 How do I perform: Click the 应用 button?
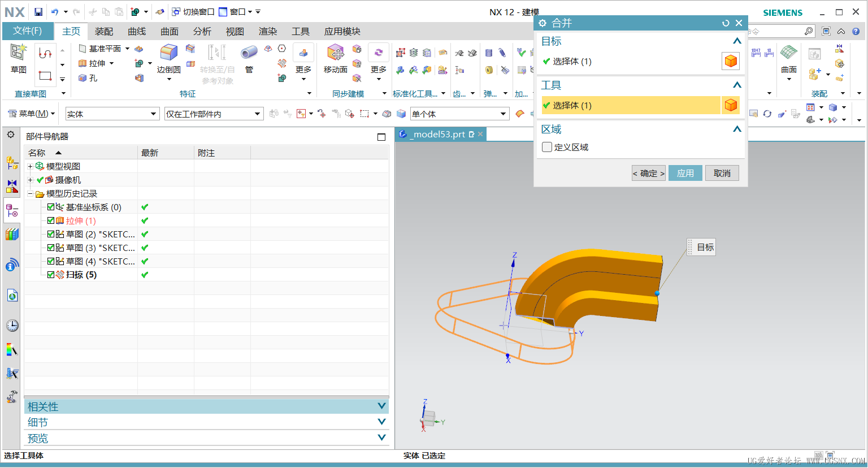pyautogui.click(x=685, y=174)
